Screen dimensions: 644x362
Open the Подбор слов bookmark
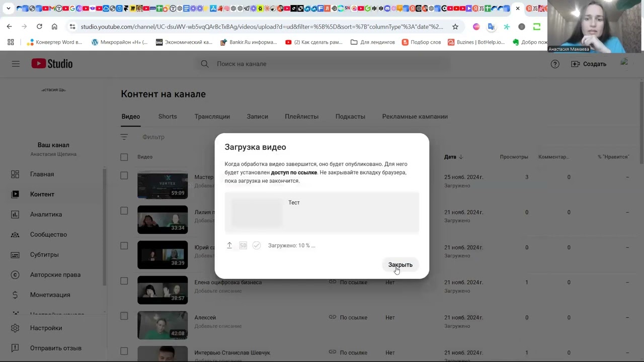coord(422,42)
